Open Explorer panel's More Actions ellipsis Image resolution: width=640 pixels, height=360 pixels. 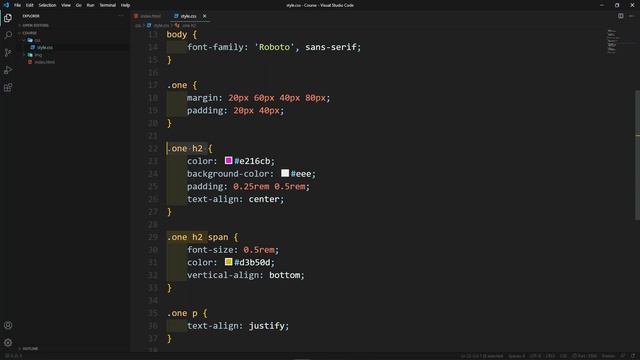pyautogui.click(x=121, y=16)
